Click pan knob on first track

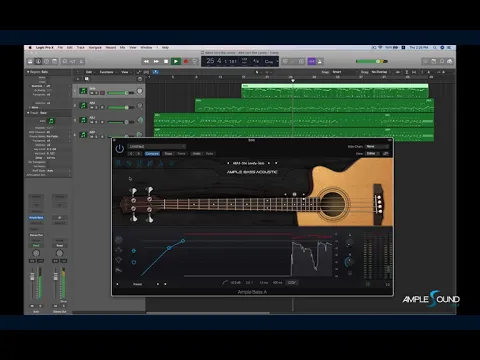140,91
